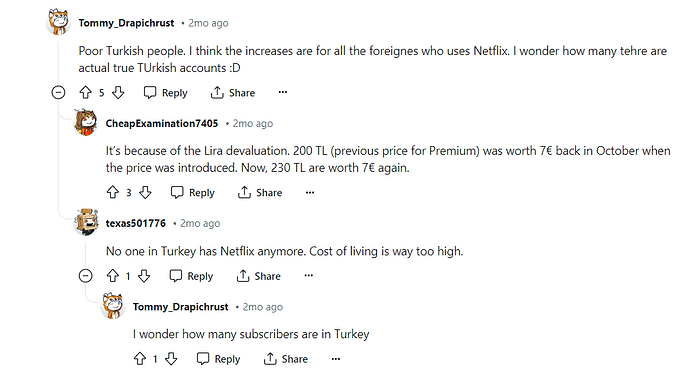Reply to CheapExamination7405's comment
Screen dimensions: 690x380
[x=193, y=193]
